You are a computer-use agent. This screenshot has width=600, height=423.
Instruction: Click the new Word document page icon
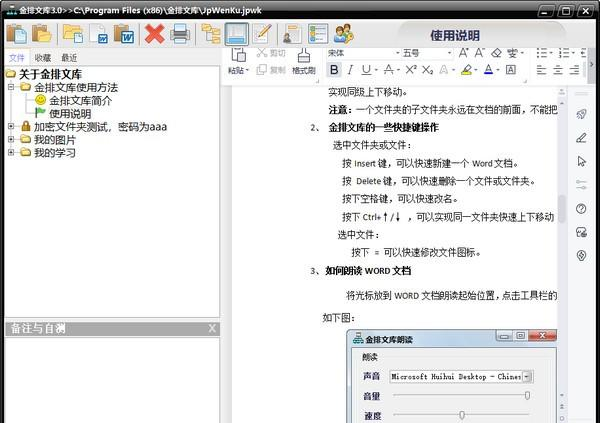click(98, 34)
